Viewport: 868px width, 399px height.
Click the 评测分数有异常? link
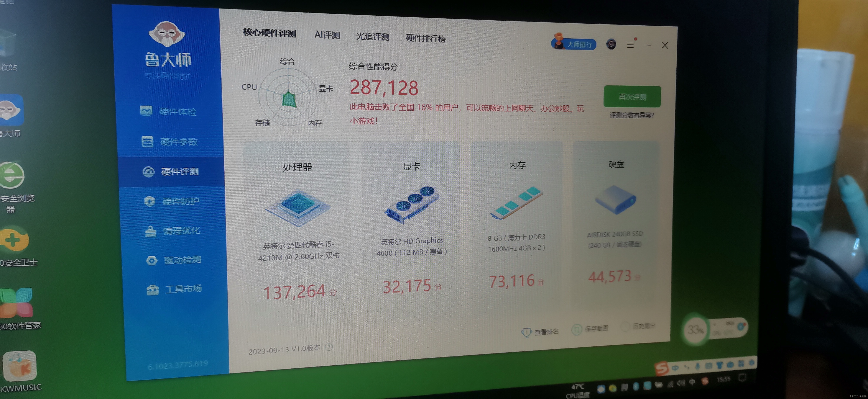pos(632,115)
